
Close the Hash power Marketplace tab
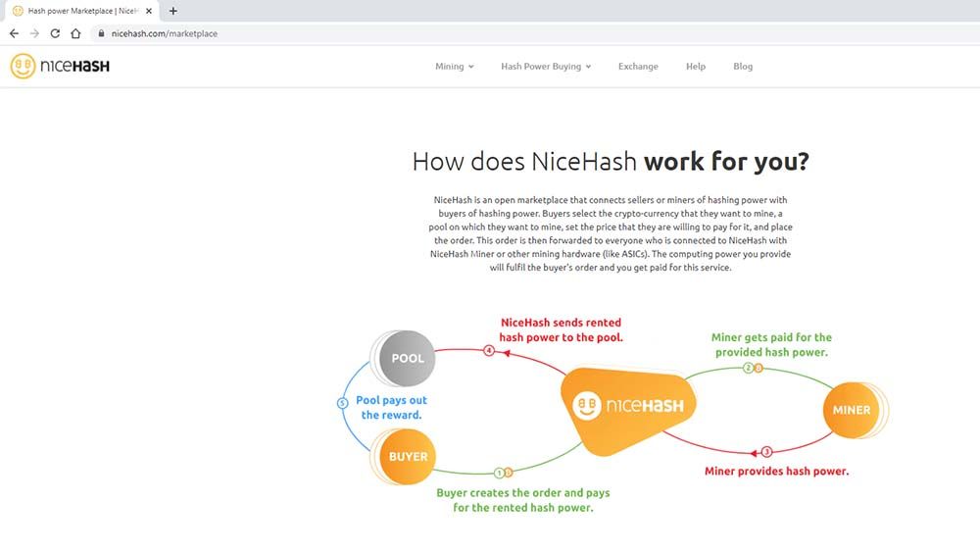pyautogui.click(x=148, y=11)
